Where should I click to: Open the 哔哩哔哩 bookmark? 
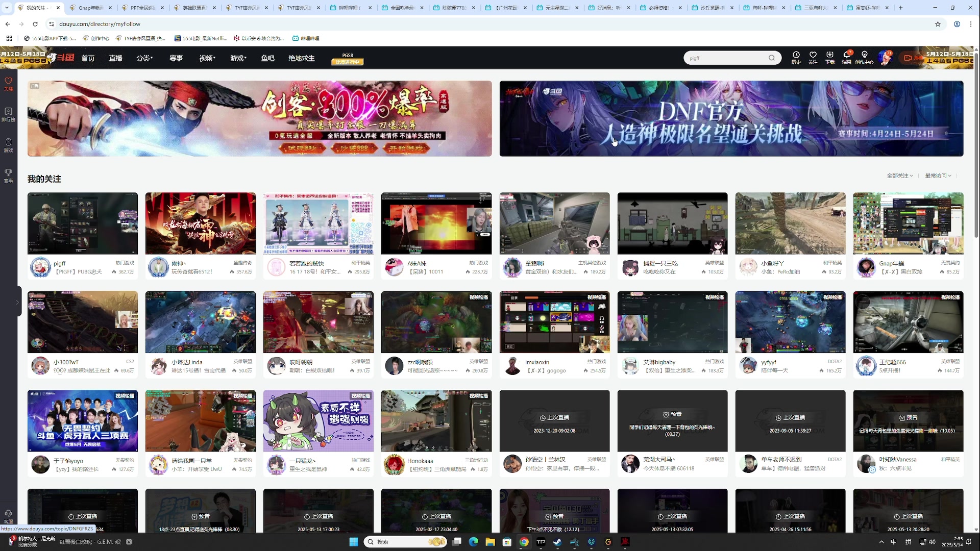[x=306, y=38]
